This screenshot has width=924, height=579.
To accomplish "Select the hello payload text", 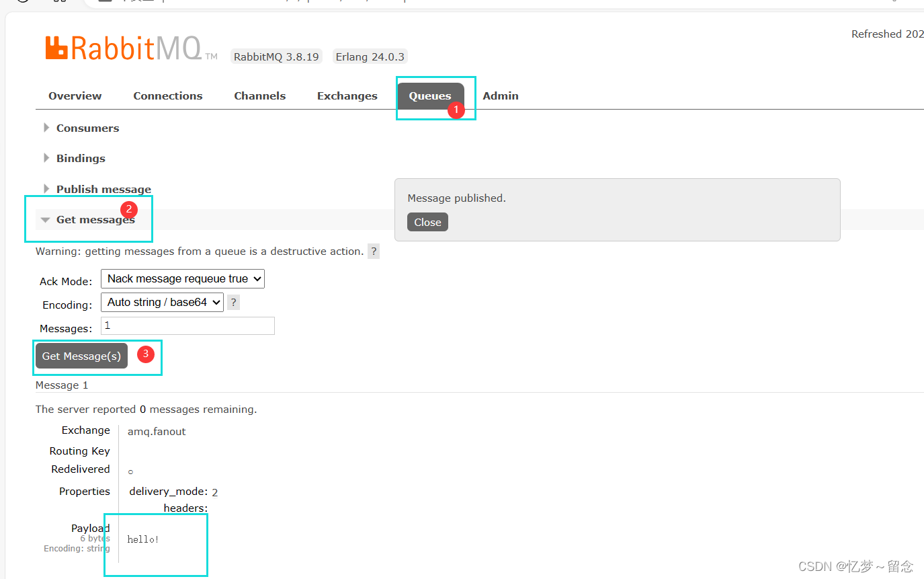I will tap(142, 539).
